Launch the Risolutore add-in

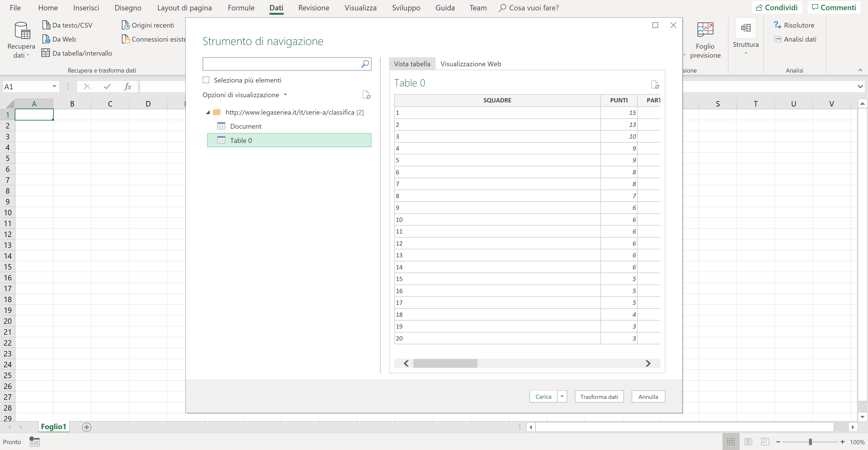click(x=794, y=25)
